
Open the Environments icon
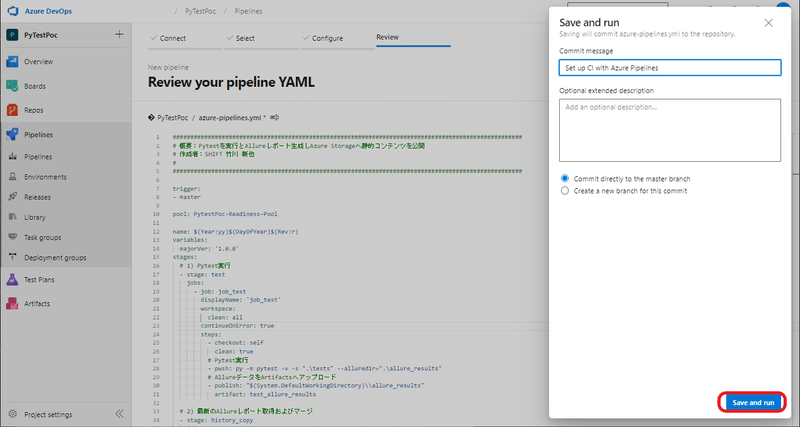tap(13, 177)
